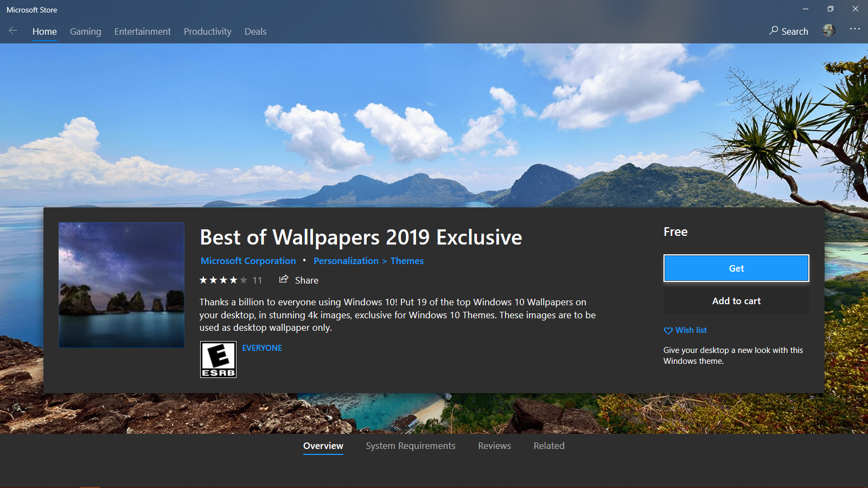Viewport: 868px width, 488px height.
Task: Open Microsoft Corporation publisher link
Action: (x=248, y=261)
